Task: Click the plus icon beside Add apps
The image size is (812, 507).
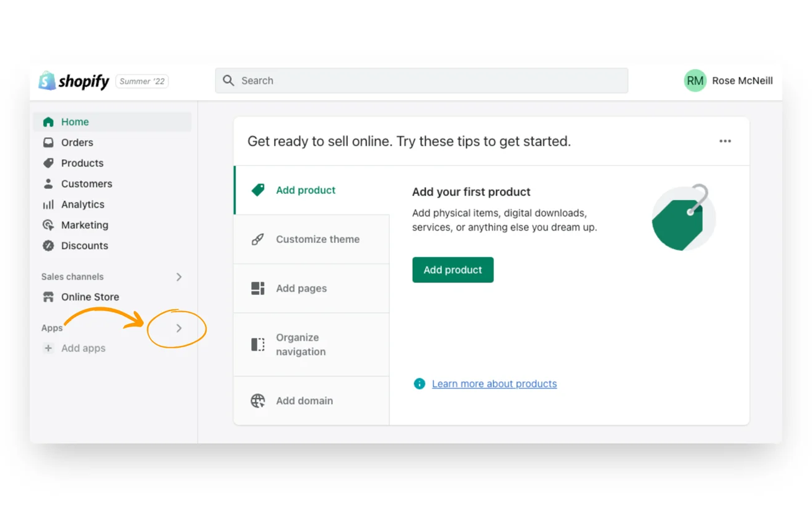Action: 48,348
